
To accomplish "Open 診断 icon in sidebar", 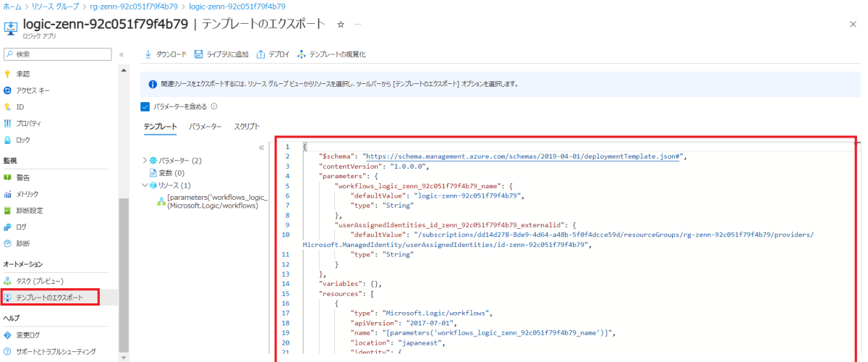I will tap(8, 243).
